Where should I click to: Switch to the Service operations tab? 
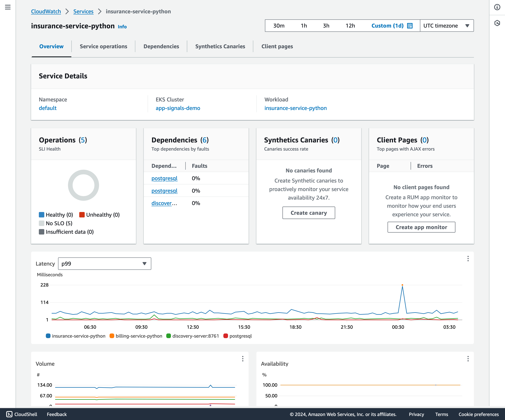103,46
